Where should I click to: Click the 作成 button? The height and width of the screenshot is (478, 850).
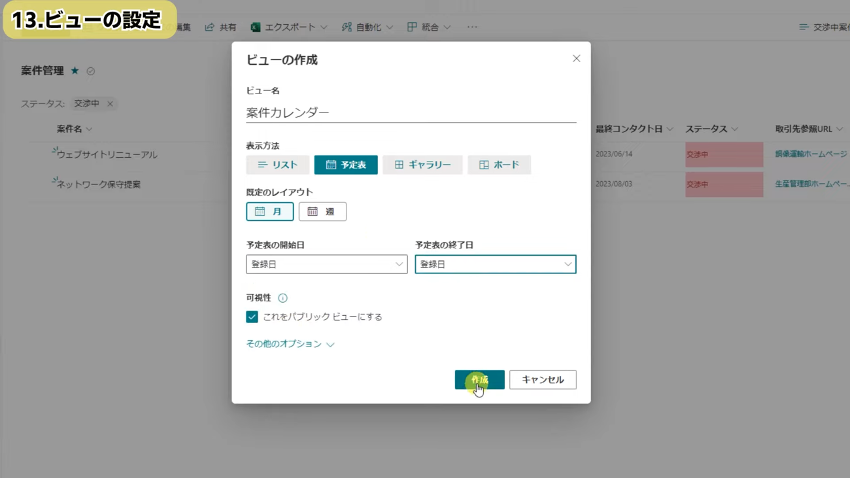(479, 380)
